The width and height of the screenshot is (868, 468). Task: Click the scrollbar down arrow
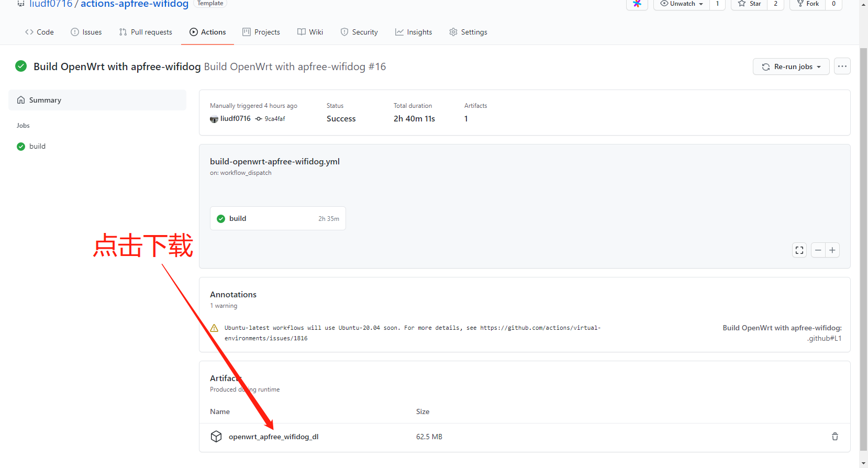(863, 463)
